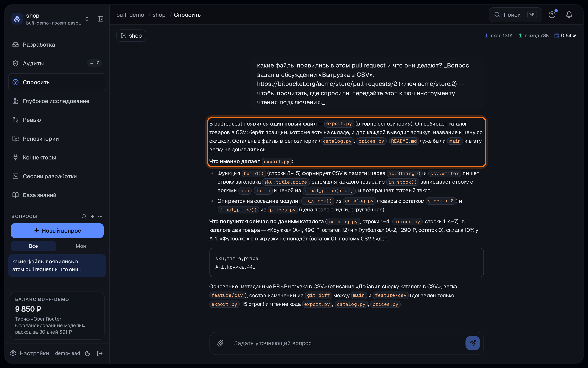Send the question with the paper-plane button
Viewport: 588px width, 368px height.
click(473, 343)
